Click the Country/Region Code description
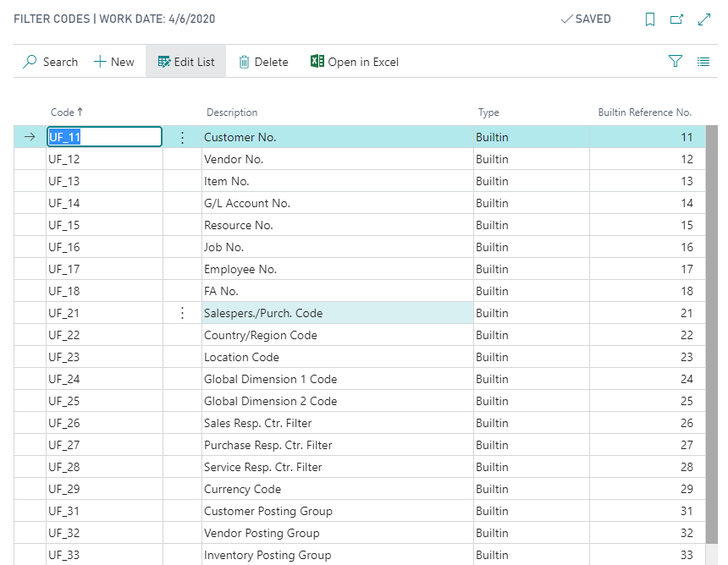The width and height of the screenshot is (728, 565). pos(338,335)
